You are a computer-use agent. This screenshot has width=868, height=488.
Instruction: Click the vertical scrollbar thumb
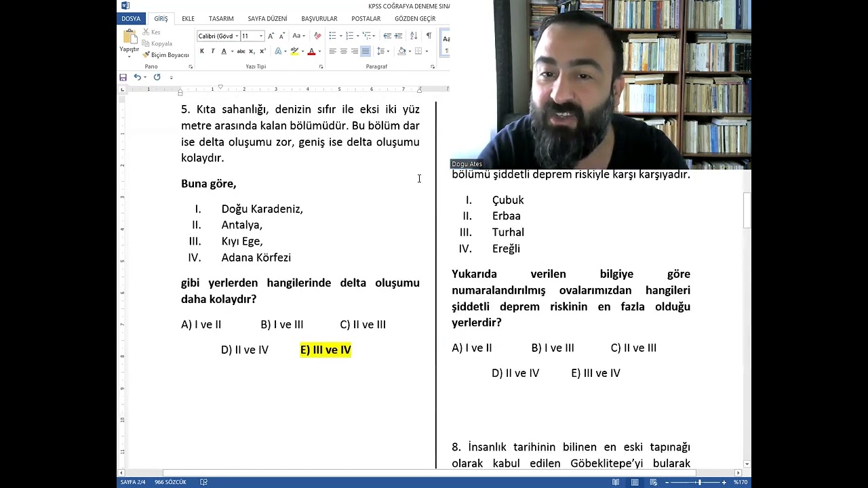coord(747,210)
